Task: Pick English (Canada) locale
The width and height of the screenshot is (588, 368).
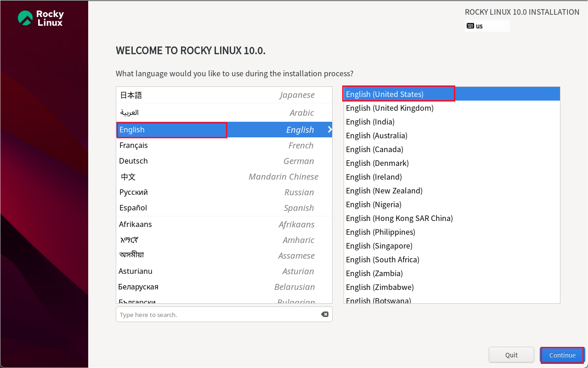Action: click(452, 149)
